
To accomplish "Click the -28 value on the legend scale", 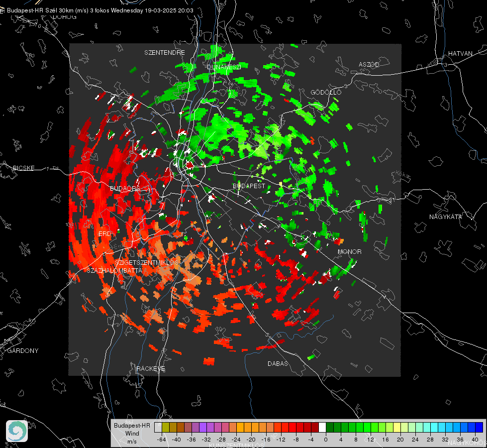I will (221, 440).
